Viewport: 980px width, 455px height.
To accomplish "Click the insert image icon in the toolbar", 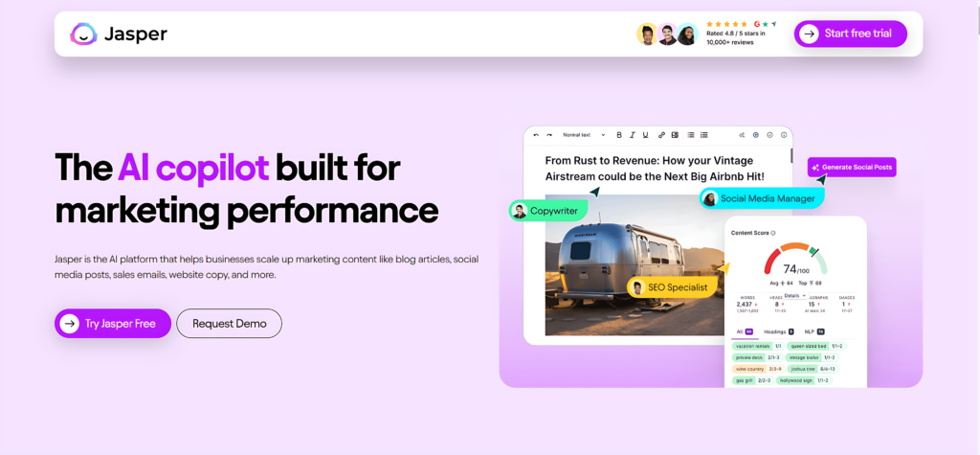I will pos(675,135).
